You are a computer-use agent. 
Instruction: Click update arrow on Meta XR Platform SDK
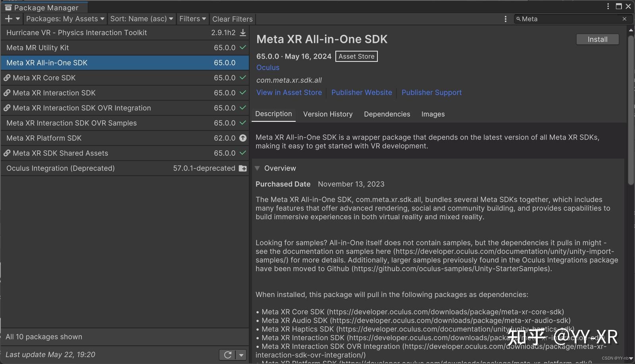click(242, 138)
